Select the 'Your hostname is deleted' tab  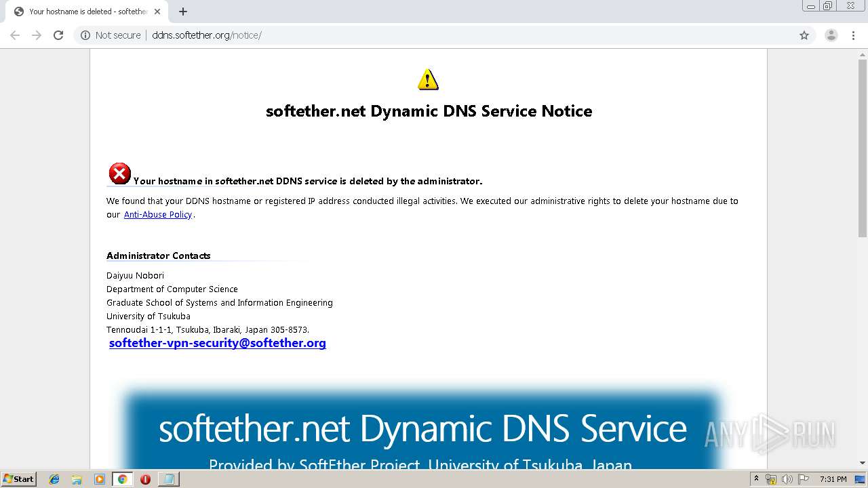tap(86, 12)
